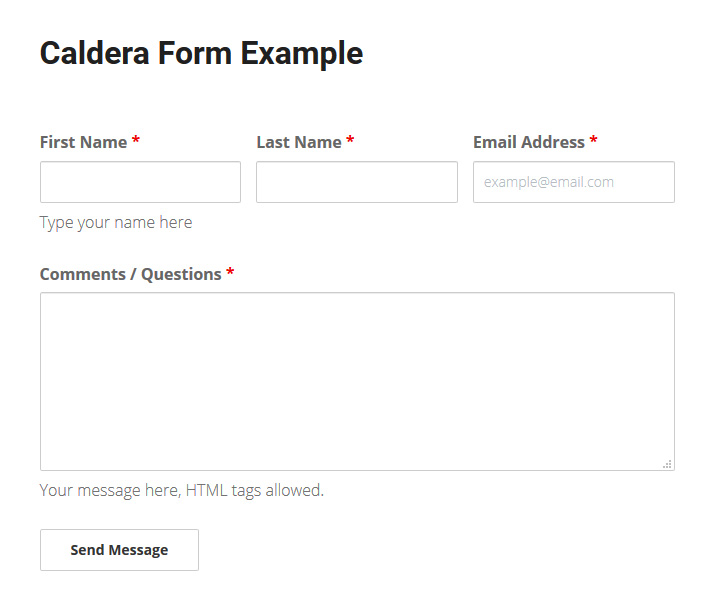Viewport: 715px width, 611px height.
Task: Click the Email Address label
Action: 528,142
